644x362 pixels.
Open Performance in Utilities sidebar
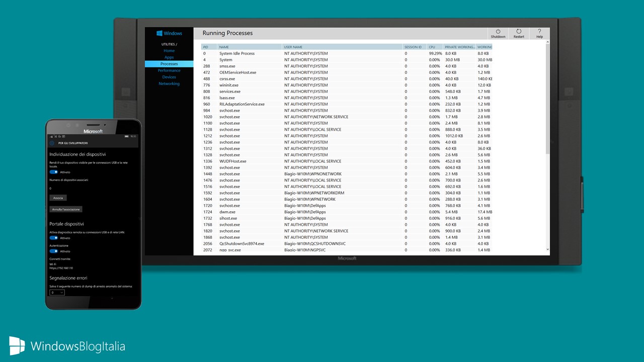click(169, 70)
